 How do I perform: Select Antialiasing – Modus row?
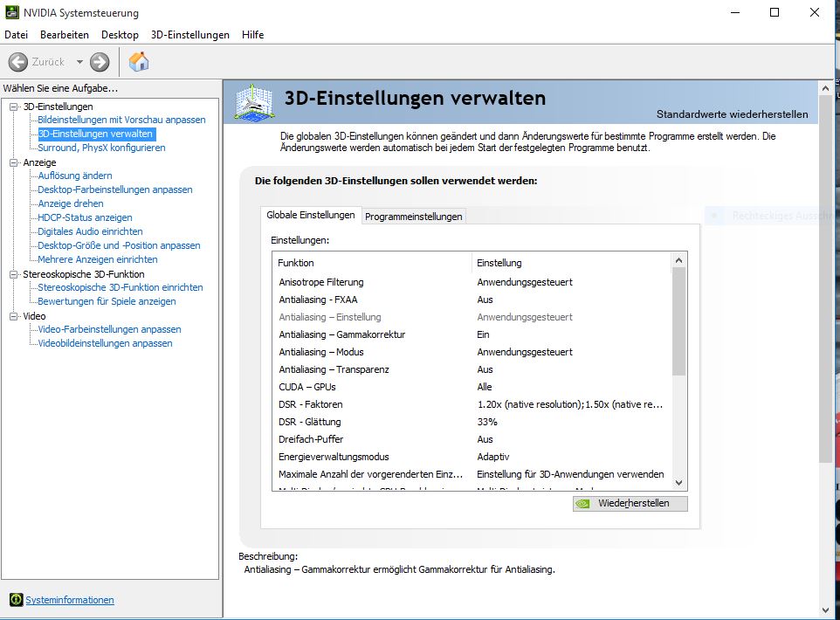pyautogui.click(x=472, y=352)
